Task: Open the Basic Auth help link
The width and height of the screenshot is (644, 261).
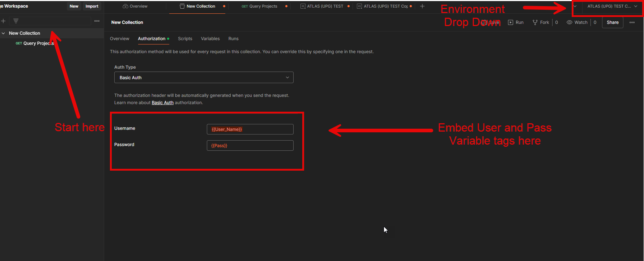Action: click(162, 103)
